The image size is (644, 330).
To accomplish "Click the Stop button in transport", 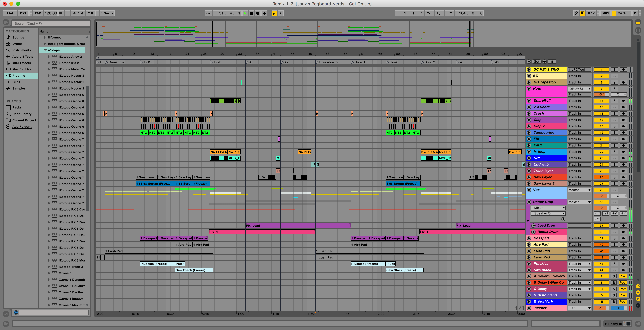I will coord(251,13).
